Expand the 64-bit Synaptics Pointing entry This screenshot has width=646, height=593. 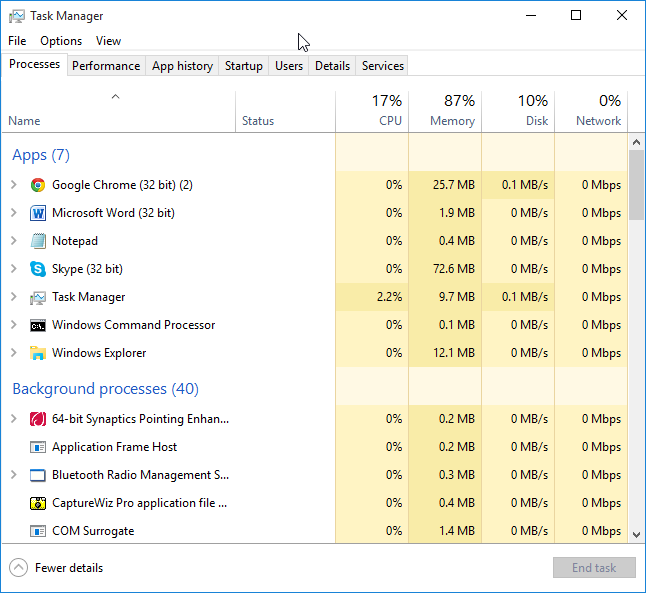coord(14,419)
